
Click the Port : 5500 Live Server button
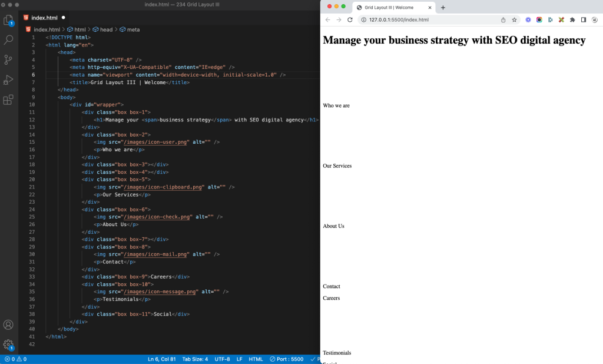point(287,359)
